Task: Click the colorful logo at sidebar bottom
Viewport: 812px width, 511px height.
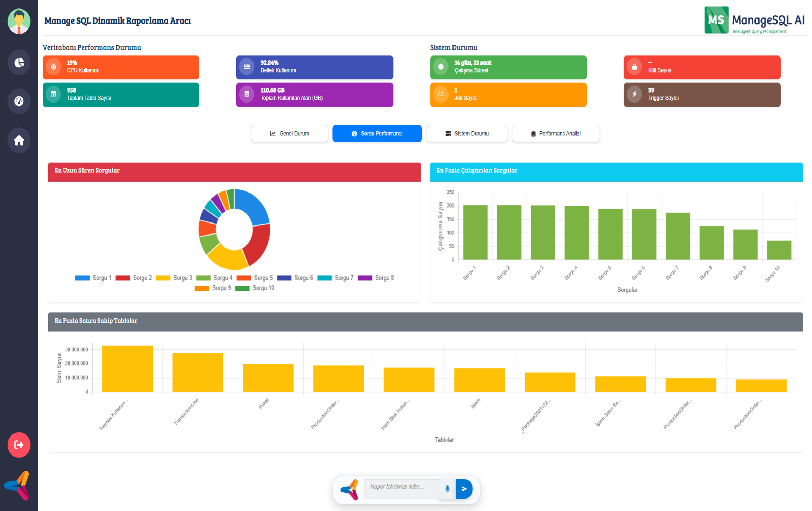Action: coord(18,485)
